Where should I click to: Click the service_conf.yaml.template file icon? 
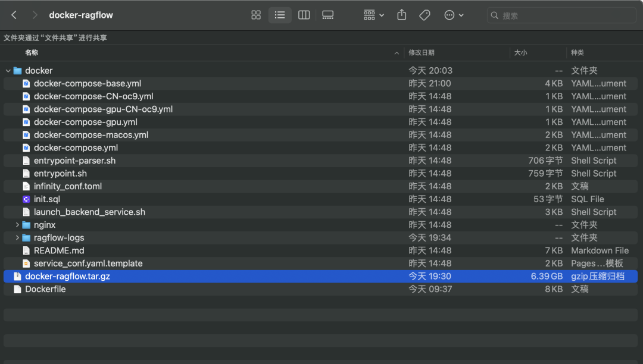26,263
